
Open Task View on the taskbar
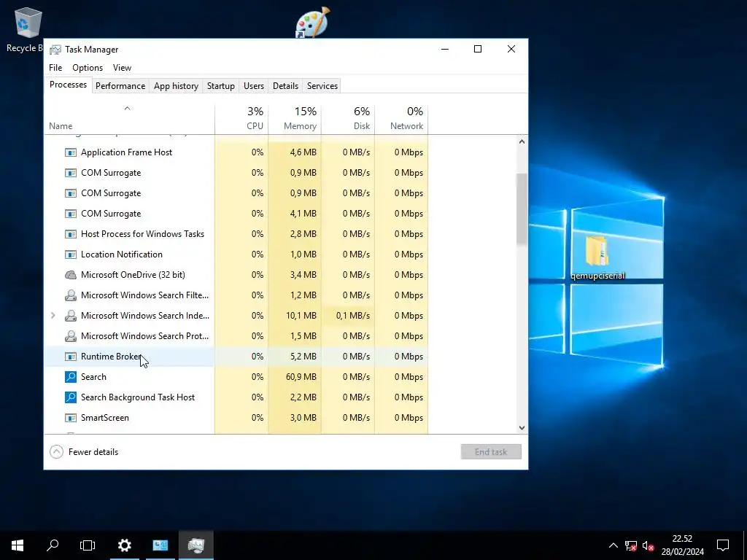[88, 545]
